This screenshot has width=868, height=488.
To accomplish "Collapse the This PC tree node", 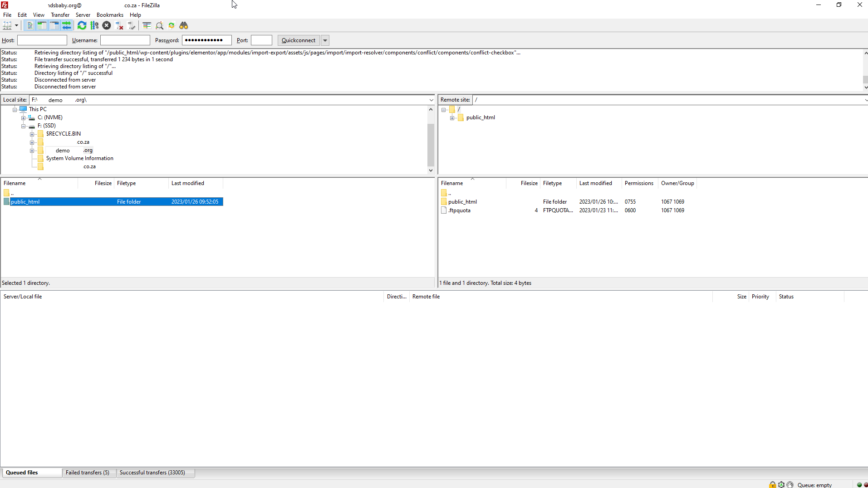I will pos(15,110).
